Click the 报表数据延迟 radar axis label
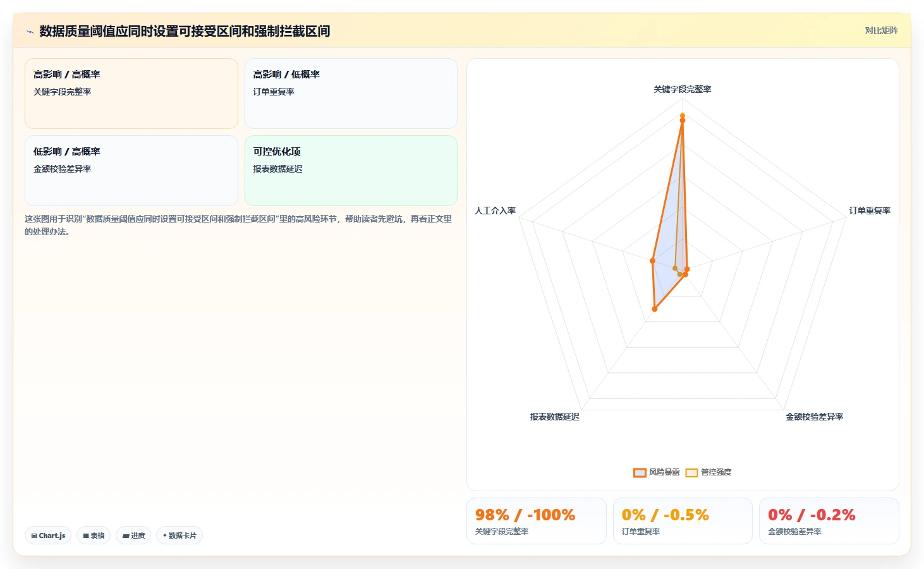The image size is (924, 569). tap(554, 417)
